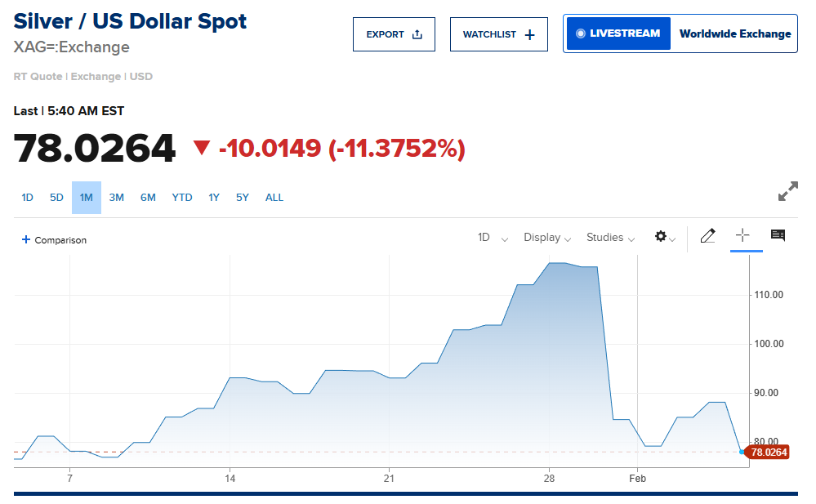Click the Export upload icon
Viewport: 816px width, 504px height.
click(417, 34)
